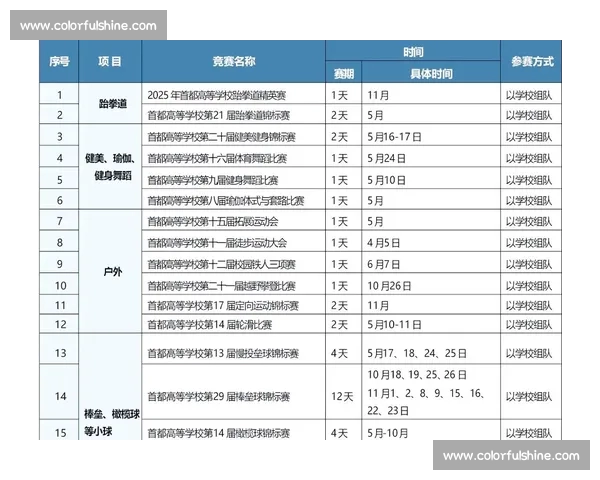Select row number 9 cell
The image size is (600, 480).
[59, 264]
